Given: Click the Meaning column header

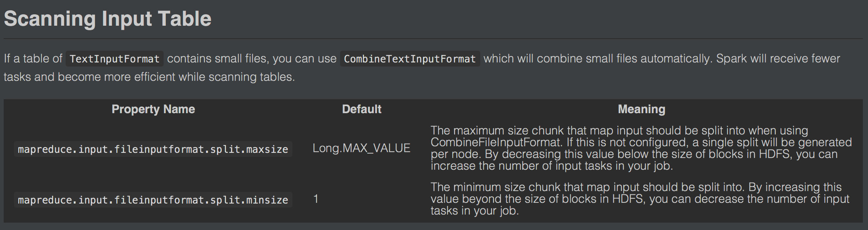Looking at the screenshot, I should [x=641, y=109].
